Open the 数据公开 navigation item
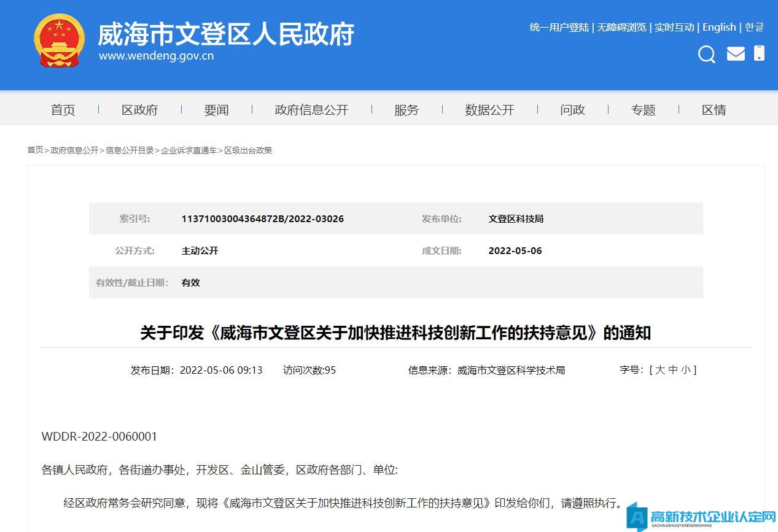The image size is (778, 532). click(489, 110)
